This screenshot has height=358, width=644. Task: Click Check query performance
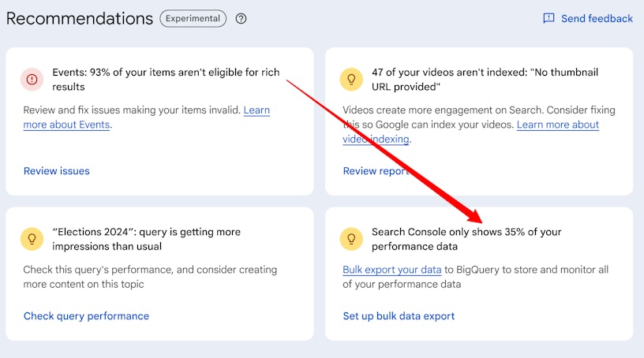[86, 316]
